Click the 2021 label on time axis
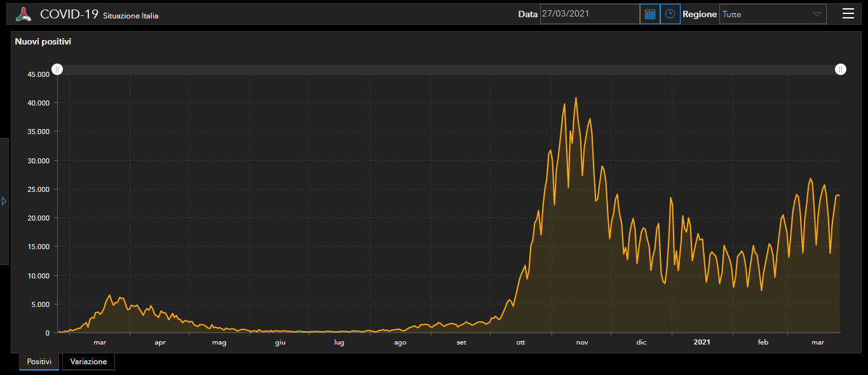The width and height of the screenshot is (868, 375). pyautogui.click(x=702, y=343)
